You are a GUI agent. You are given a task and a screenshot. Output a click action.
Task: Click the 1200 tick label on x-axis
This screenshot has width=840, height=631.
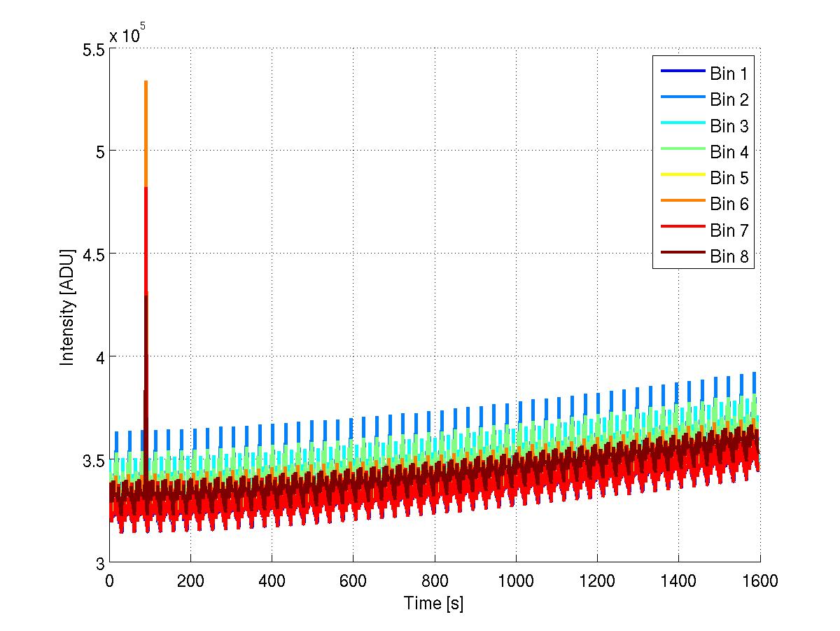[x=597, y=581]
